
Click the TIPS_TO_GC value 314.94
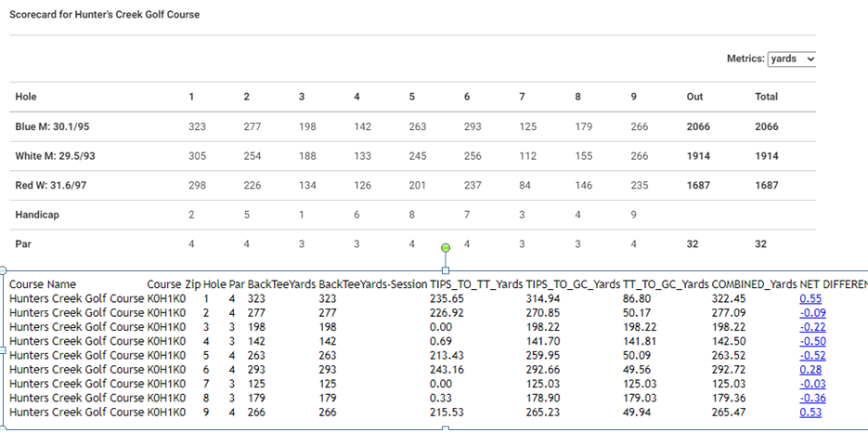tap(542, 298)
